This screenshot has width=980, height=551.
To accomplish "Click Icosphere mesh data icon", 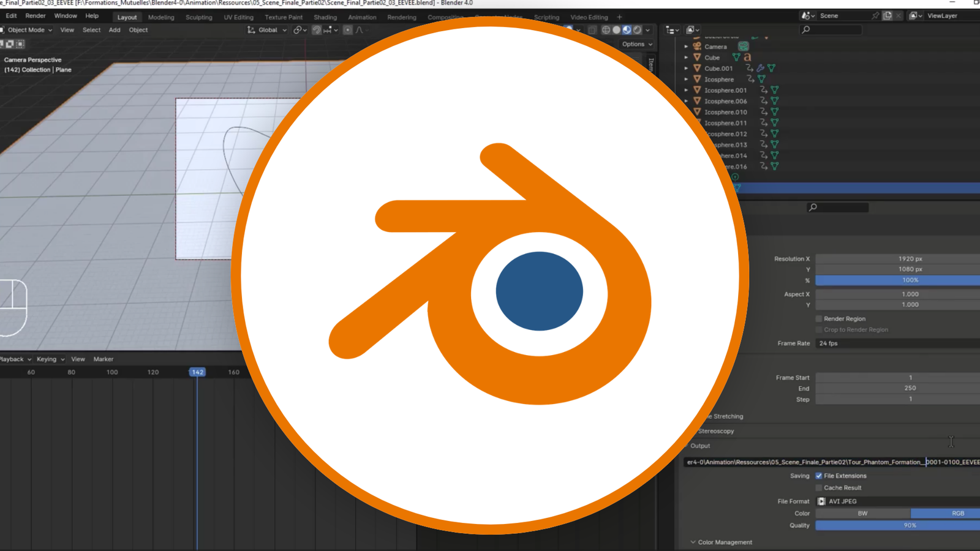I will pos(761,79).
